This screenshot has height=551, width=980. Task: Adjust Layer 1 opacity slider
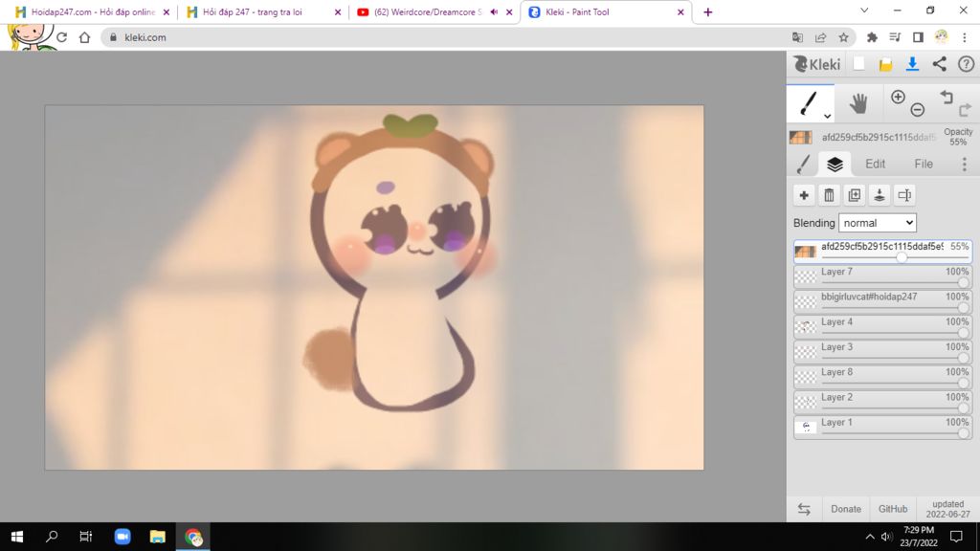pyautogui.click(x=963, y=433)
